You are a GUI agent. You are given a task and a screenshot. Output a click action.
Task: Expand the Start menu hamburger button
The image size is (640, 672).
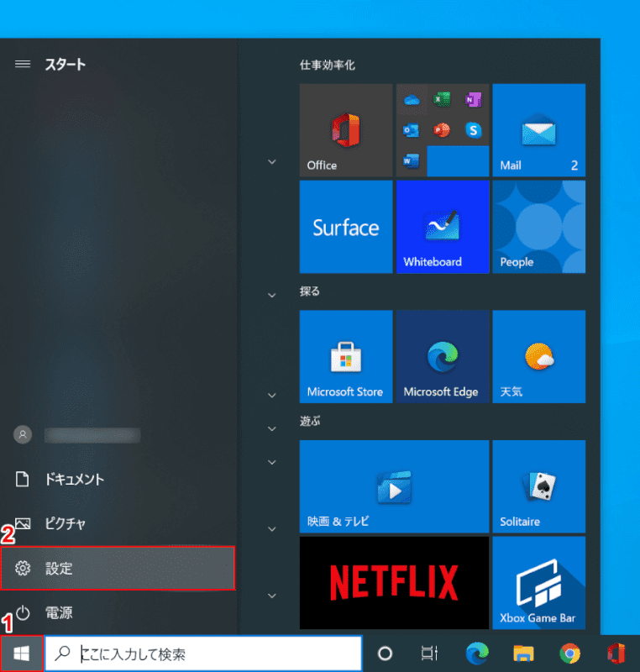pos(23,65)
